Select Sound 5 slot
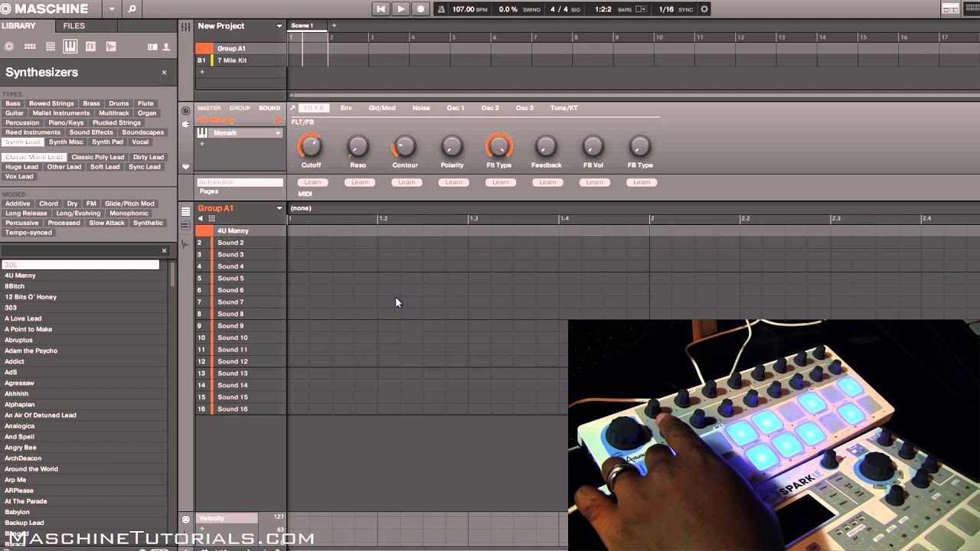Image resolution: width=980 pixels, height=551 pixels. (241, 279)
